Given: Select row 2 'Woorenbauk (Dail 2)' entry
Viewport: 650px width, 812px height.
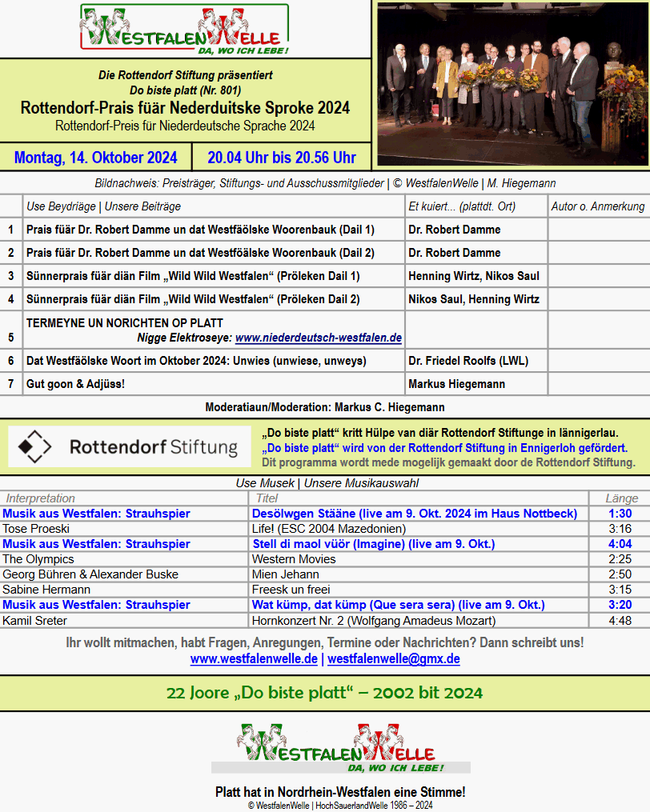Looking at the screenshot, I should tap(201, 253).
